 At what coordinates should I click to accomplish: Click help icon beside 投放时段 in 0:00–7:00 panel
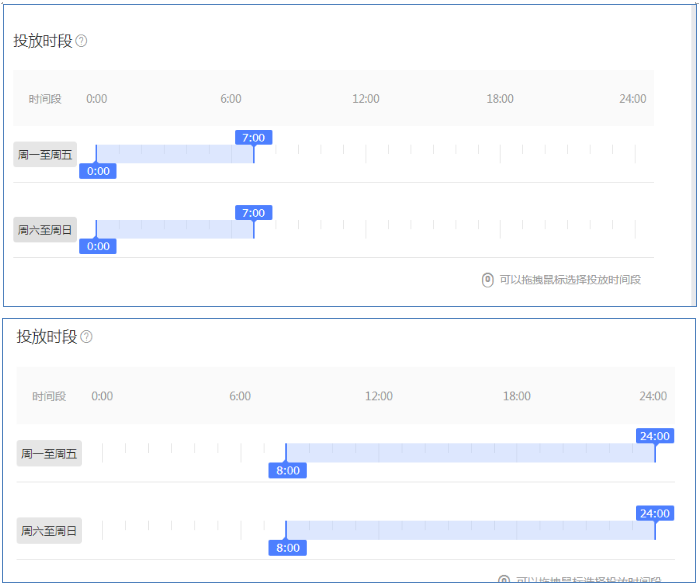[81, 41]
